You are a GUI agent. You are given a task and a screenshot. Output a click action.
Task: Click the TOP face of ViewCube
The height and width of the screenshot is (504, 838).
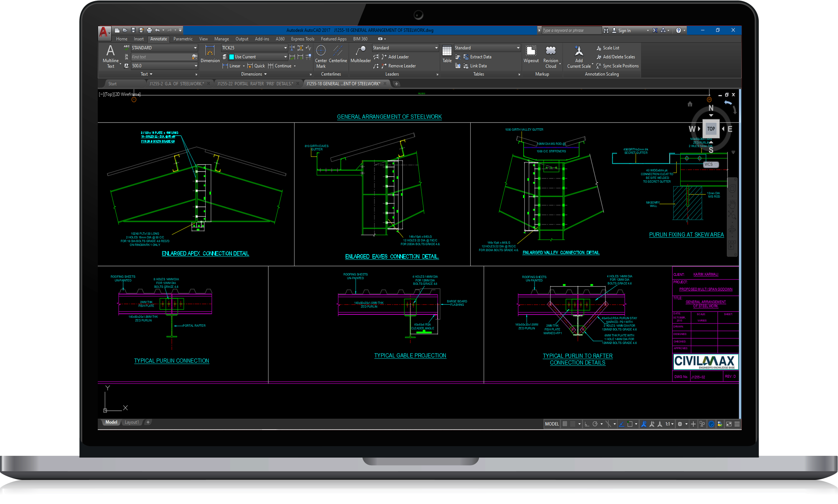[x=711, y=129]
